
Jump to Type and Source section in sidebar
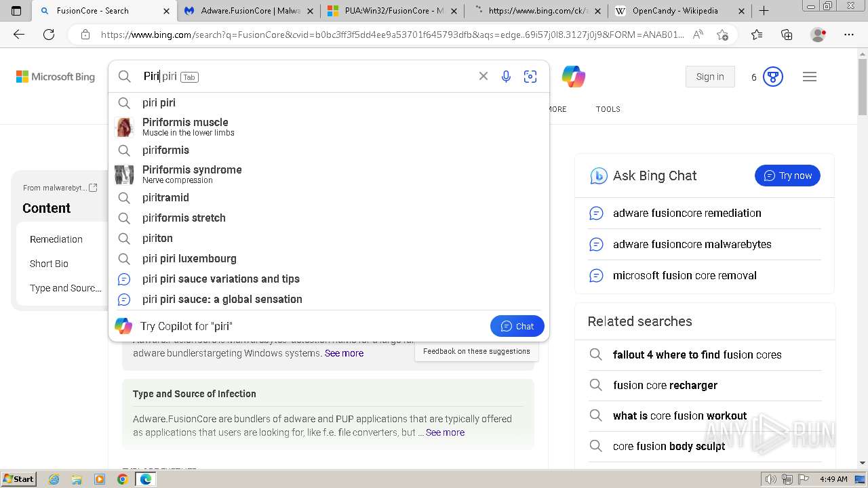[x=66, y=288]
